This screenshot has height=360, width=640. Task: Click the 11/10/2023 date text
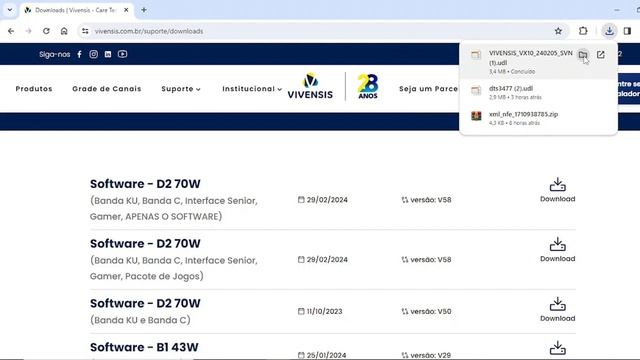pos(324,311)
